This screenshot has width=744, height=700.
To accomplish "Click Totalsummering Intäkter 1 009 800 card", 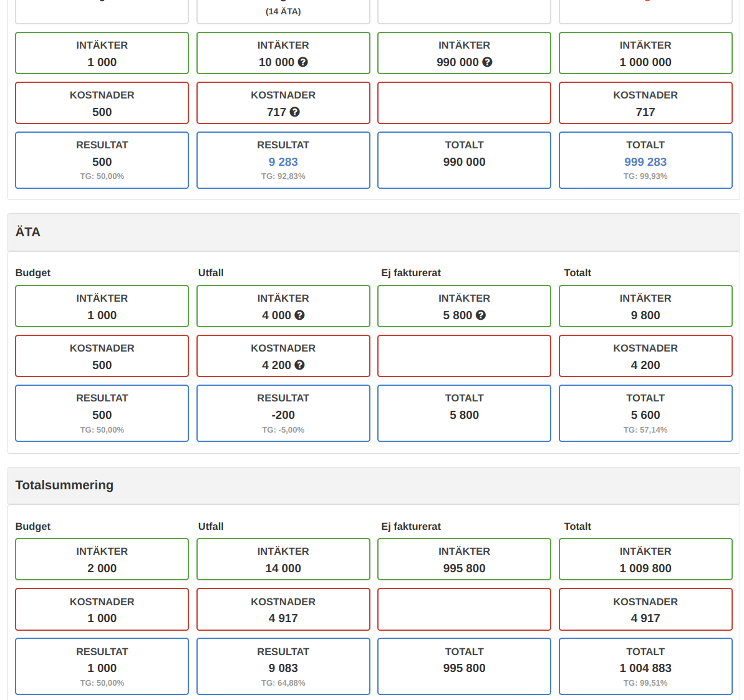I will [645, 560].
